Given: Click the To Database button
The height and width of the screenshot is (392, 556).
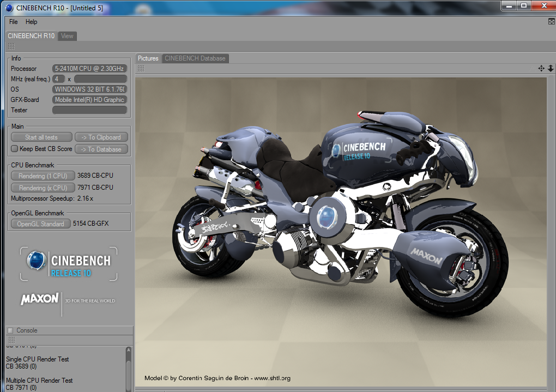Looking at the screenshot, I should point(101,149).
